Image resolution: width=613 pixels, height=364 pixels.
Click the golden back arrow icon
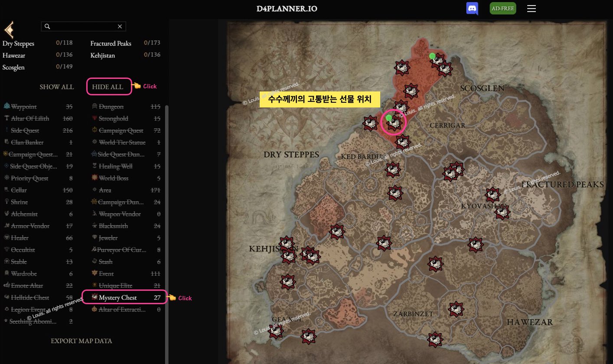tap(9, 30)
